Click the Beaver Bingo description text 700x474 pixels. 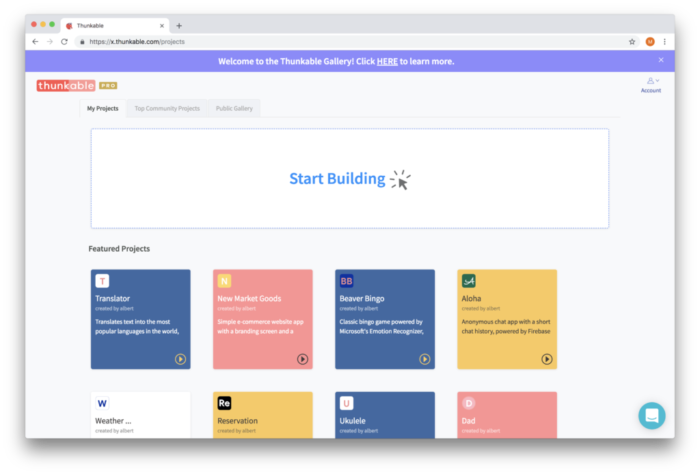[381, 326]
